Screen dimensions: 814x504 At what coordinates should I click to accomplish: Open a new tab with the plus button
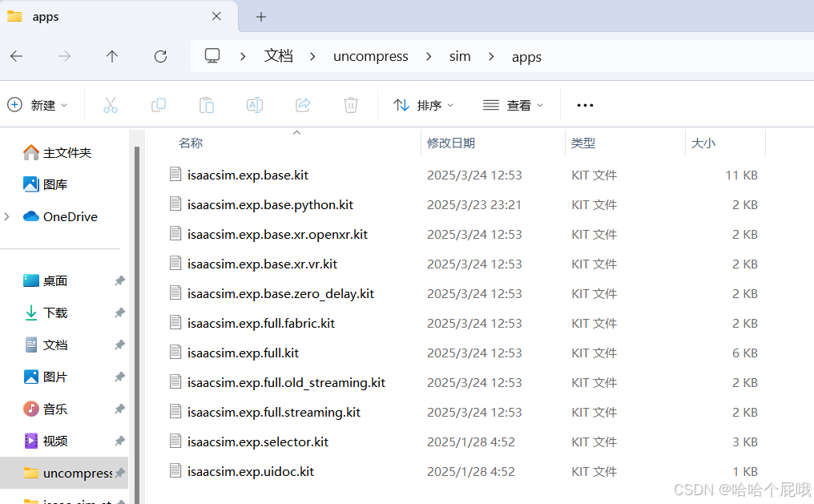(x=261, y=17)
